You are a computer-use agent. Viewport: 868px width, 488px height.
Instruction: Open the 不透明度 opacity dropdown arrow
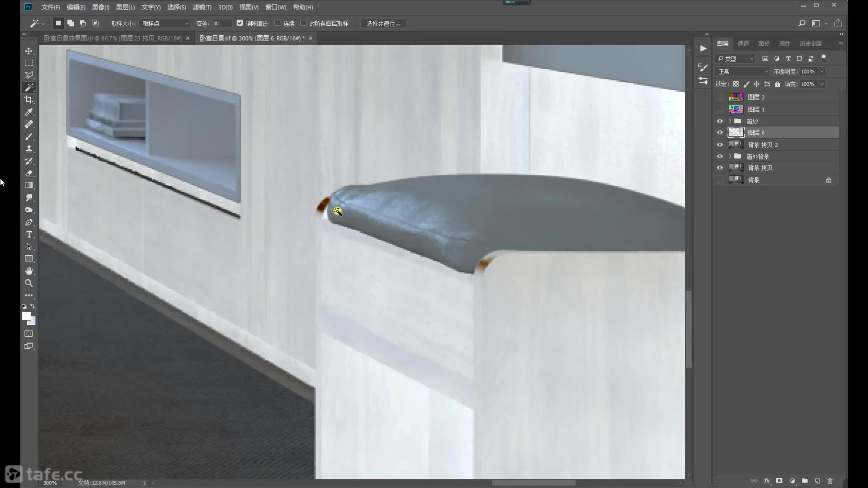(822, 71)
